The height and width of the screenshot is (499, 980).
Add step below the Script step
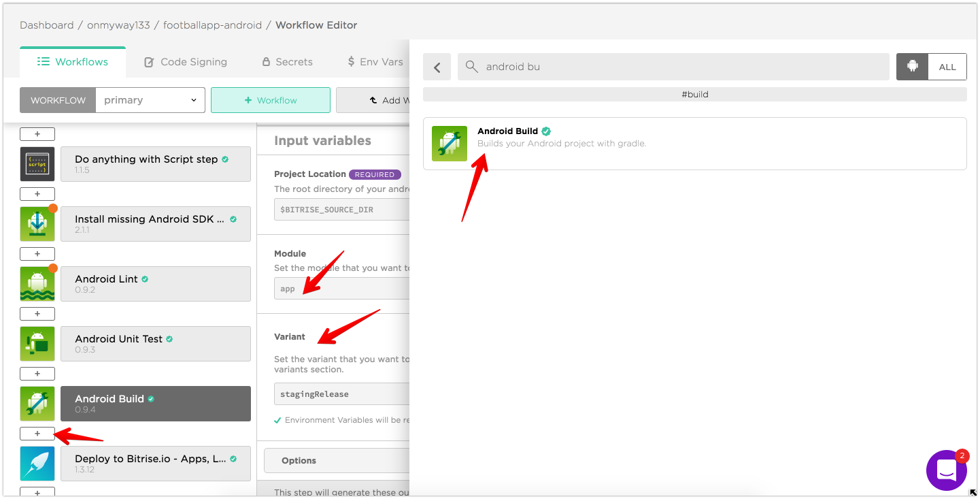(37, 194)
